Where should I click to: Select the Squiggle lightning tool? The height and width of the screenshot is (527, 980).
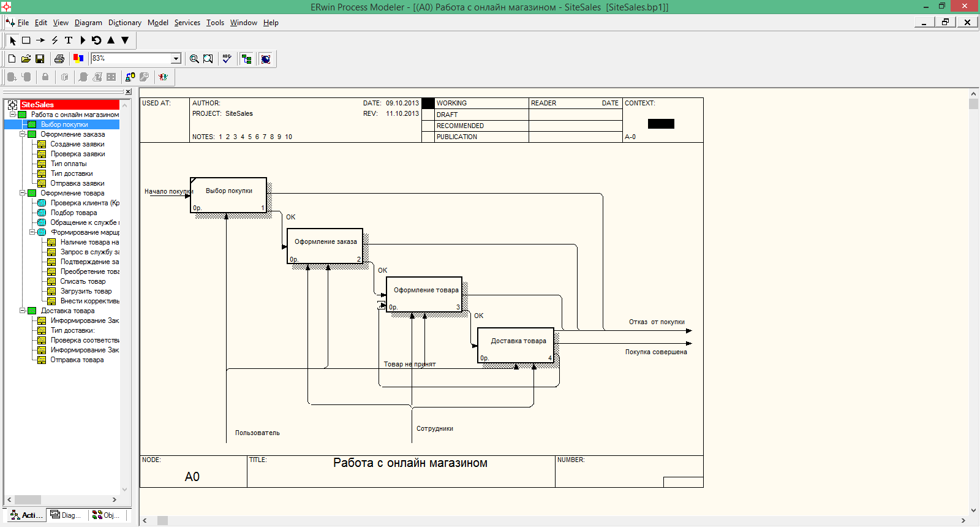[55, 40]
